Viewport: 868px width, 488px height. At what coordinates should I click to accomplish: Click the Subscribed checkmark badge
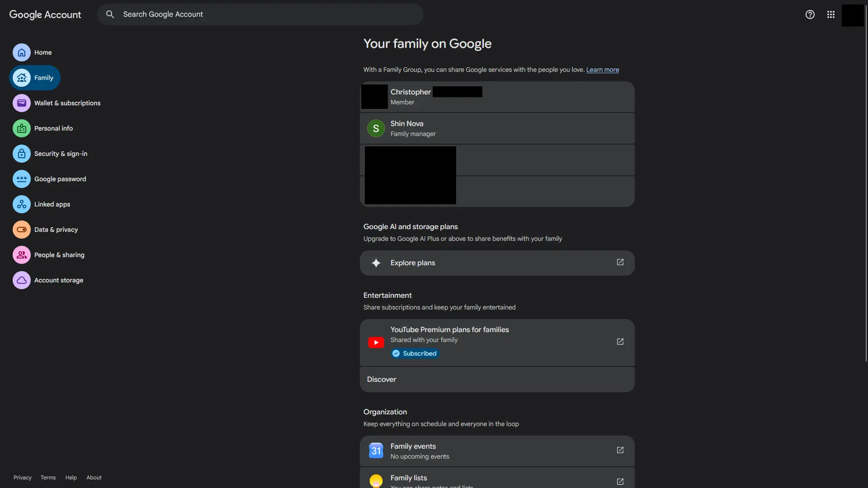pos(415,353)
